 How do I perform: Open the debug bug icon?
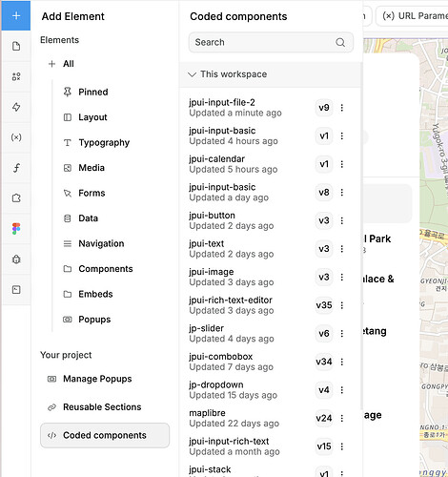(x=16, y=259)
